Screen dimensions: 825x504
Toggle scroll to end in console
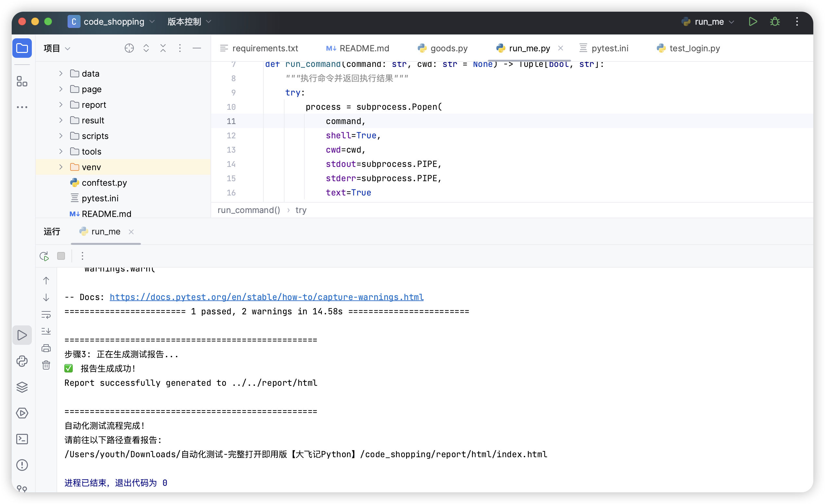tap(46, 331)
